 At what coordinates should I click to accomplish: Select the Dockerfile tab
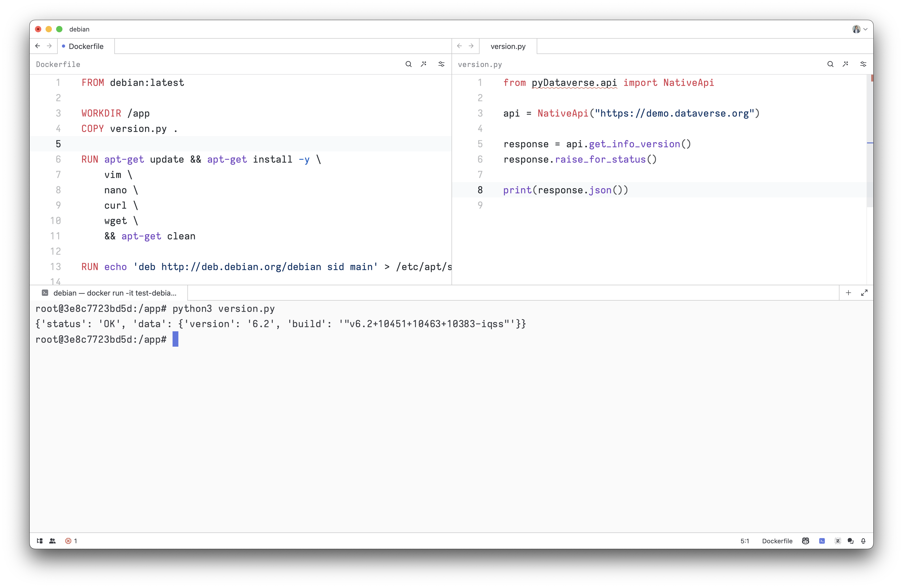tap(86, 46)
